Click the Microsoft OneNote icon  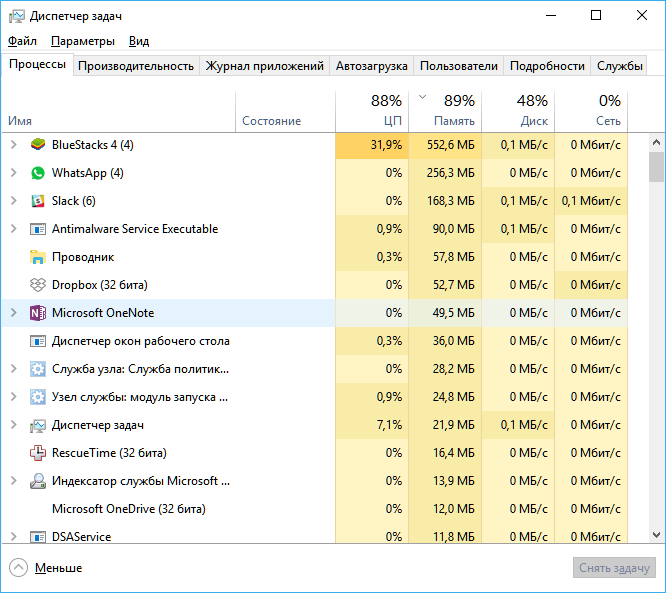coord(38,313)
